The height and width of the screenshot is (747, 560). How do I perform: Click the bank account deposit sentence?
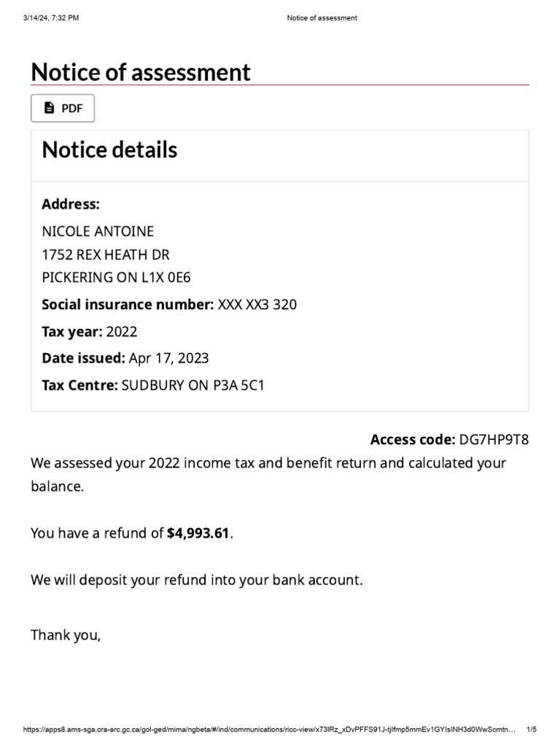(x=196, y=581)
